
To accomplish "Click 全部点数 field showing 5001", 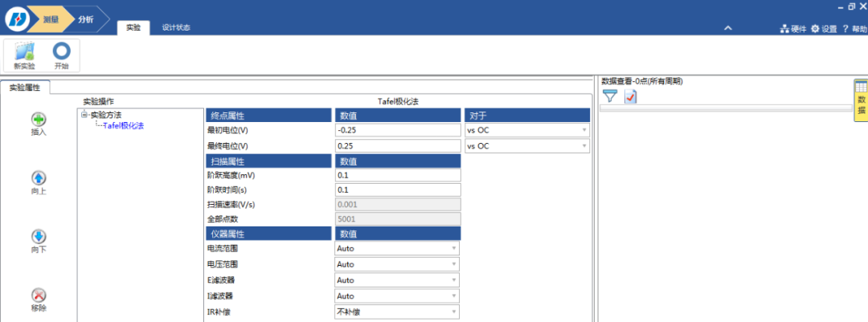I will coord(398,219).
